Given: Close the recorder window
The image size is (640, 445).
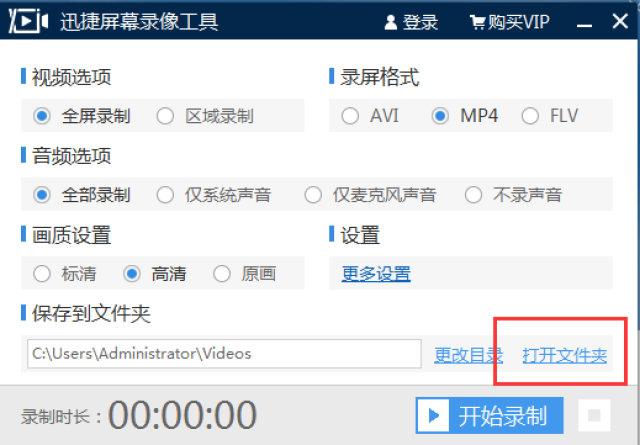Looking at the screenshot, I should tap(620, 21).
